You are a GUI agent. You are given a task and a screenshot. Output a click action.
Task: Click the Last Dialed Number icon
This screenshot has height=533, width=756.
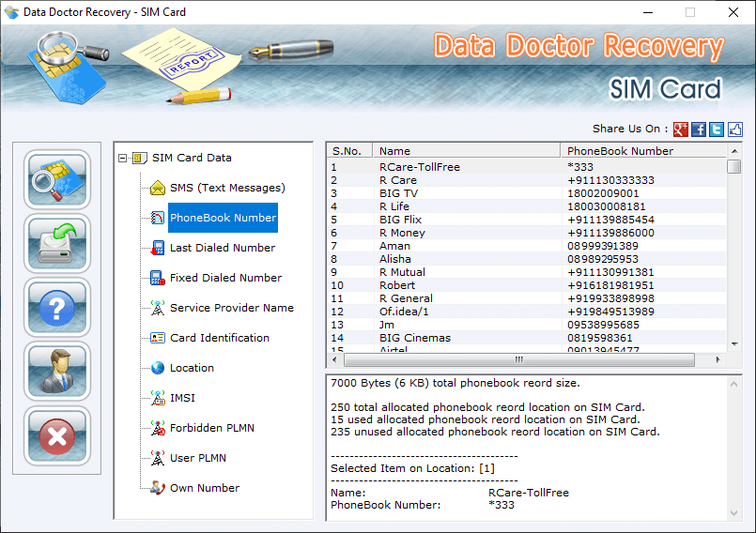(158, 248)
